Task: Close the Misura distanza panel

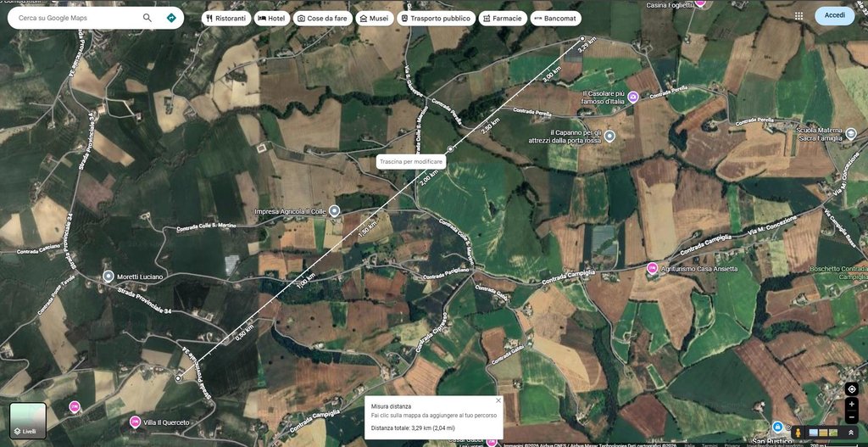Action: pyautogui.click(x=498, y=400)
